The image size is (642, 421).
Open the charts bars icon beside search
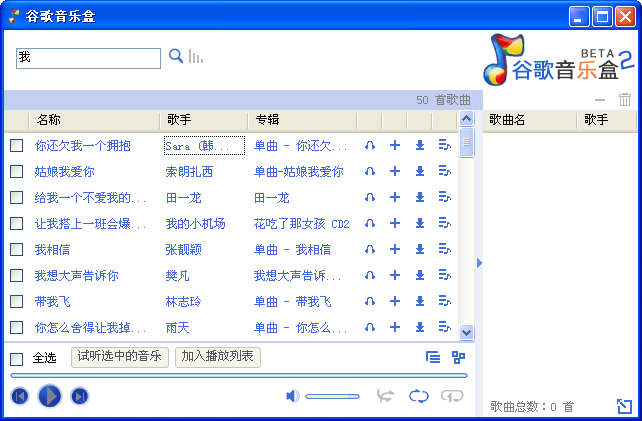196,57
